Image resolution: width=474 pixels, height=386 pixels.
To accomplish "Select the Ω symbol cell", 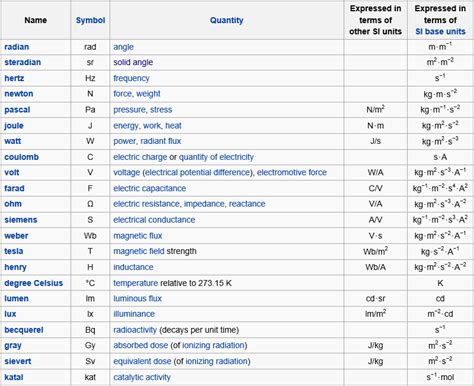I will 90,204.
